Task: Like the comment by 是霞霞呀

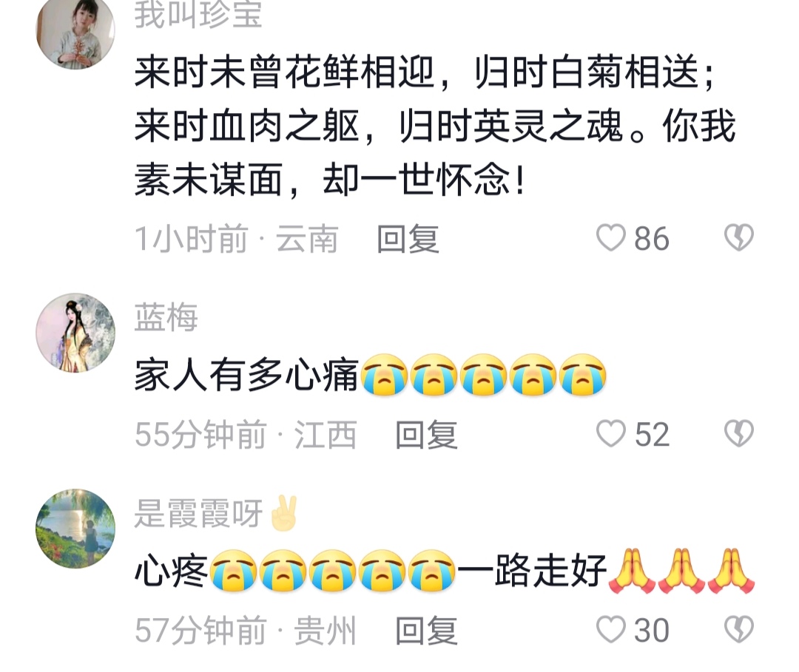Action: pyautogui.click(x=610, y=630)
